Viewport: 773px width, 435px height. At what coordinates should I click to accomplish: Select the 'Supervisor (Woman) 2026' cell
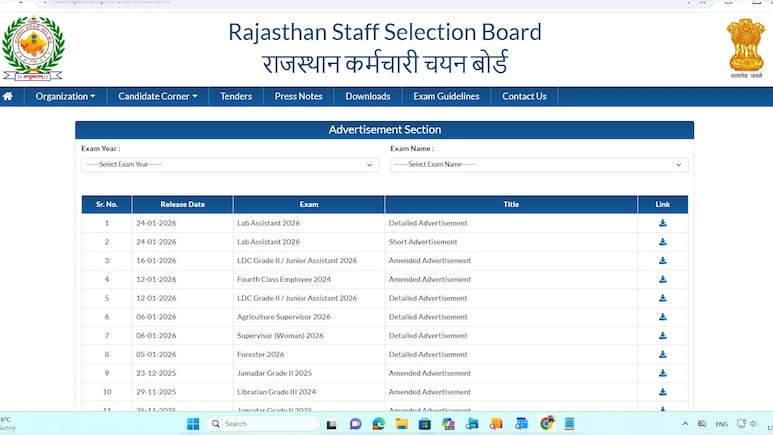pyautogui.click(x=309, y=335)
